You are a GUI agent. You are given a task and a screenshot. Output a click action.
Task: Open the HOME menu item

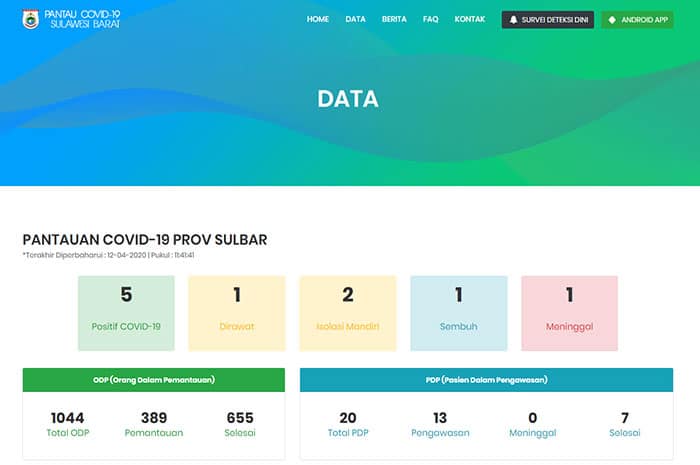coord(318,19)
